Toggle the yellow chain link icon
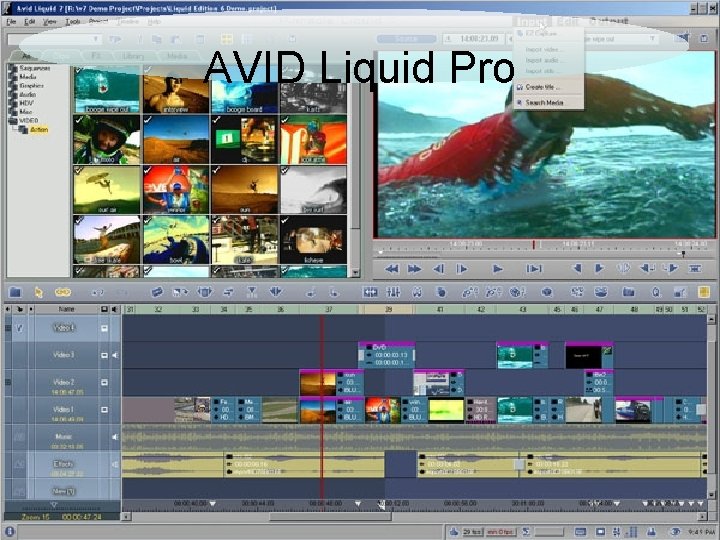 point(63,292)
